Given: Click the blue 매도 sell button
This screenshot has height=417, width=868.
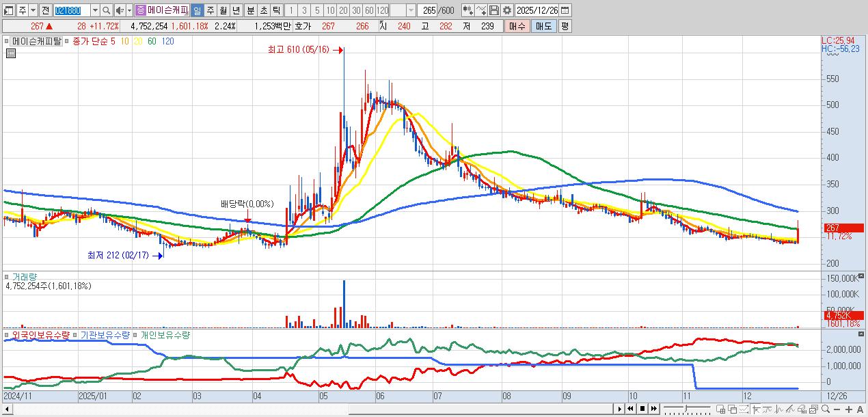Looking at the screenshot, I should [x=544, y=26].
